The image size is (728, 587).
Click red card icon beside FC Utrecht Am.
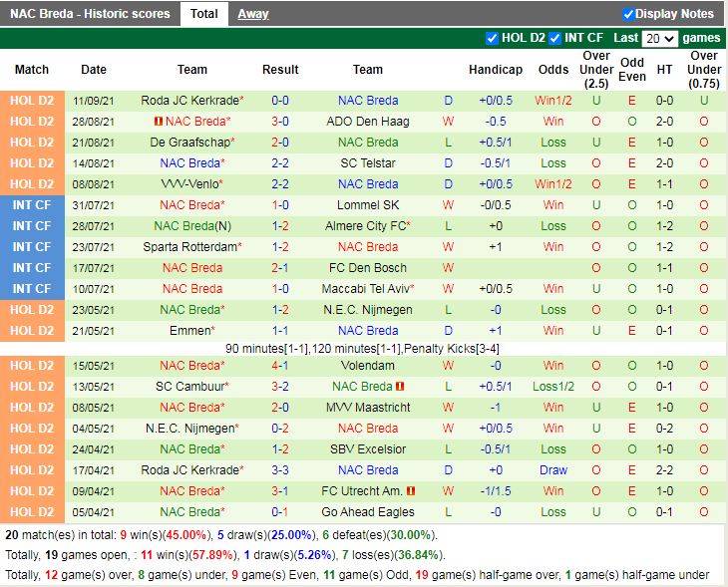click(411, 491)
